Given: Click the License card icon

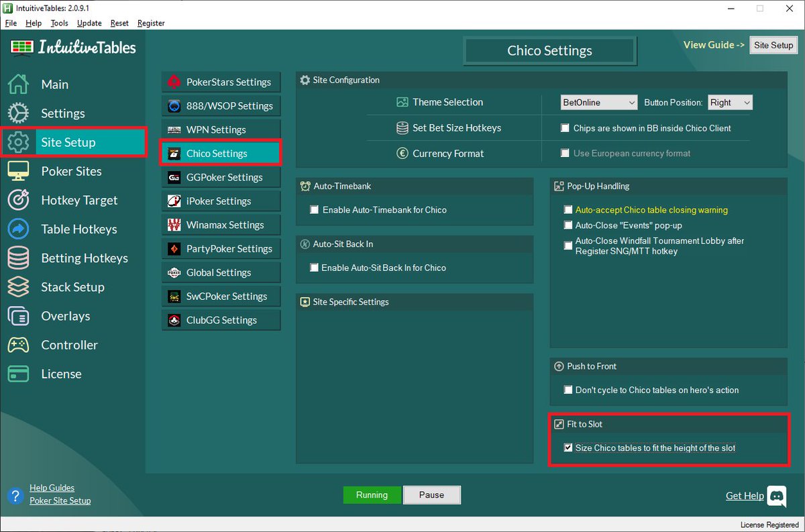Looking at the screenshot, I should [18, 373].
